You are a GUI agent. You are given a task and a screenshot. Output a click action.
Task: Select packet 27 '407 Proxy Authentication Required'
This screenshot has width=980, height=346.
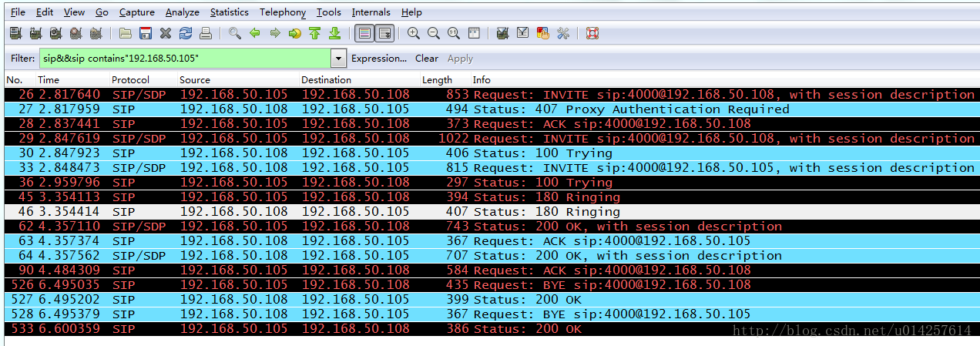[490, 109]
